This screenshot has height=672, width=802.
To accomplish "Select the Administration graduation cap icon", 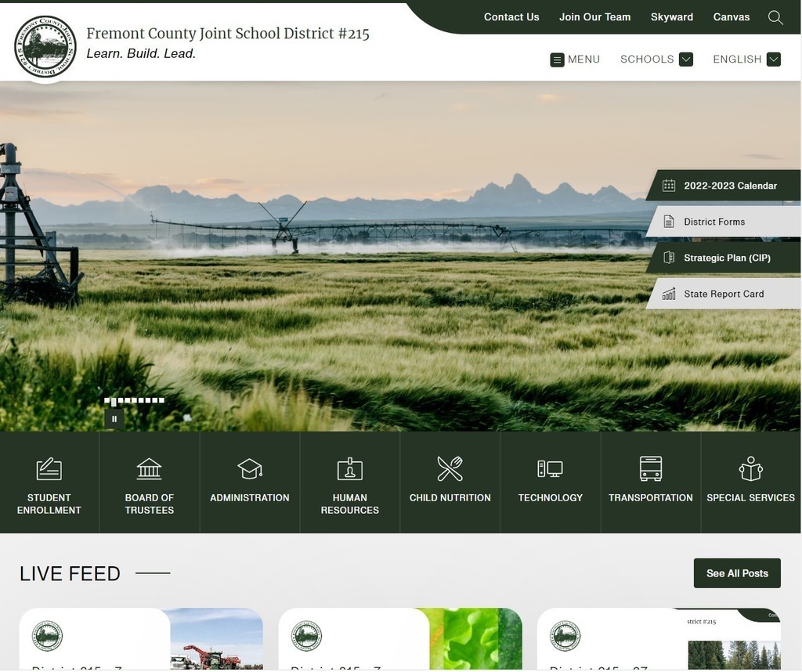I will pos(249,469).
